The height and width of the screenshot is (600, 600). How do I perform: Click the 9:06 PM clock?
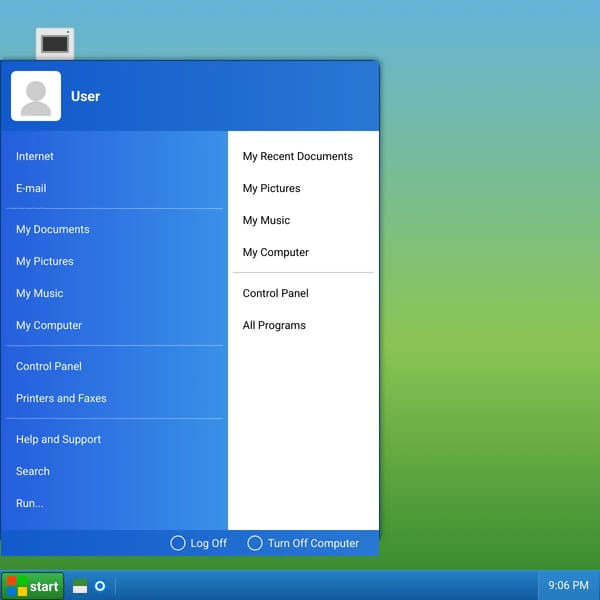(x=568, y=585)
